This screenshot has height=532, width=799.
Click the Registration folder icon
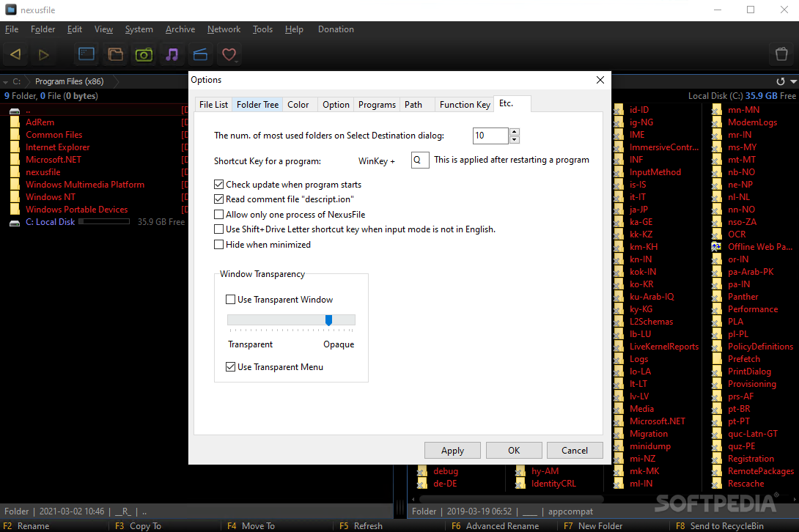(x=716, y=459)
